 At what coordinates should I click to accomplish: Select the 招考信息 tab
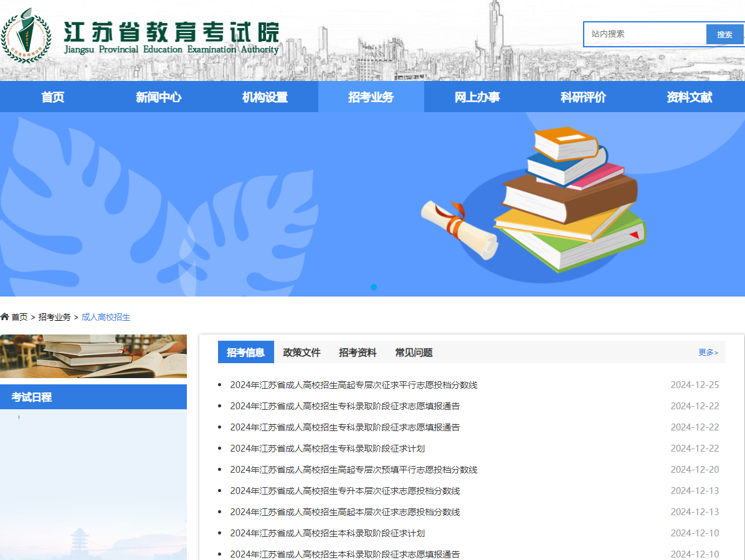(x=246, y=352)
